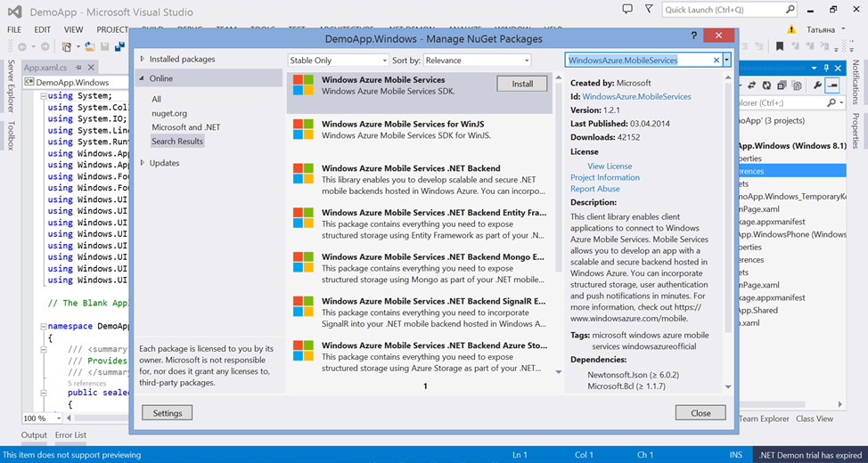This screenshot has height=463, width=868.
Task: Click the yellow warning triangle icon
Action: (792, 28)
